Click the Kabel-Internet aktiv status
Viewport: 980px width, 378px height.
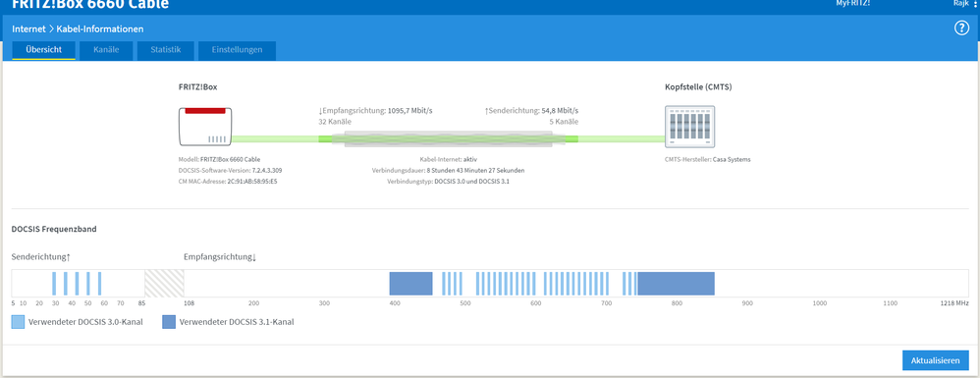tap(449, 159)
